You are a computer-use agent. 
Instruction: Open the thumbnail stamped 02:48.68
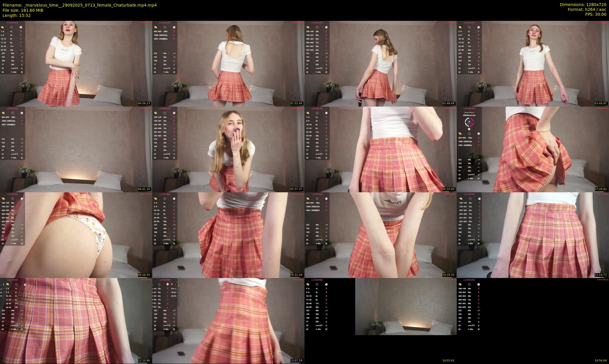(380, 63)
